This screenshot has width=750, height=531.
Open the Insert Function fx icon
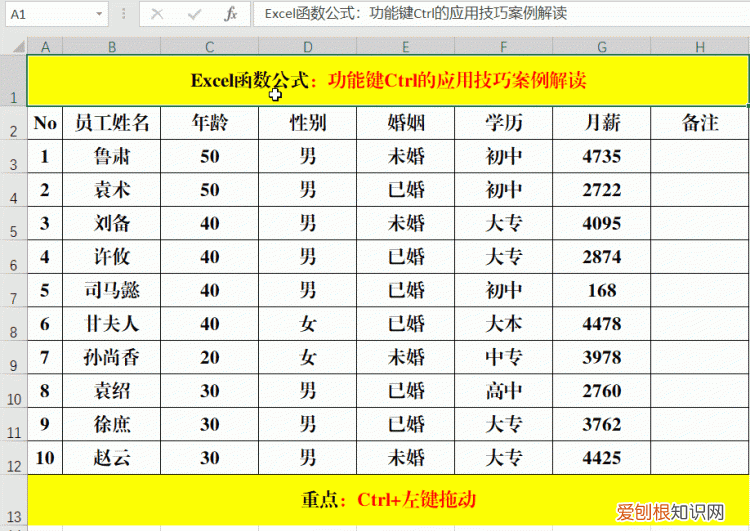pos(231,14)
